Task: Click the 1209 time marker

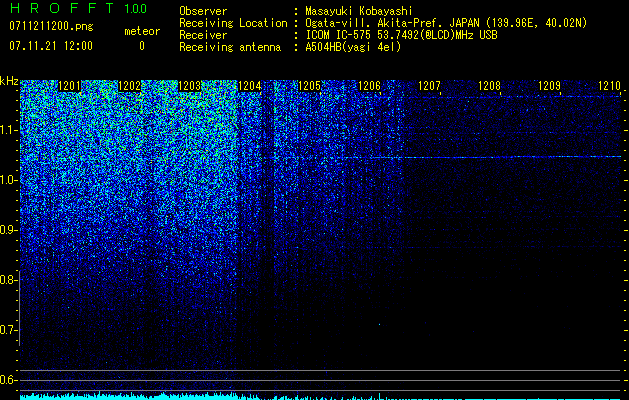Action: click(x=550, y=86)
